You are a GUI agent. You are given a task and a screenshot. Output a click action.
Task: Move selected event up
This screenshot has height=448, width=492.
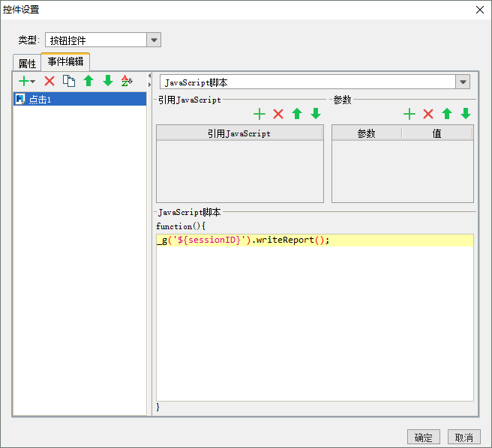pyautogui.click(x=88, y=81)
